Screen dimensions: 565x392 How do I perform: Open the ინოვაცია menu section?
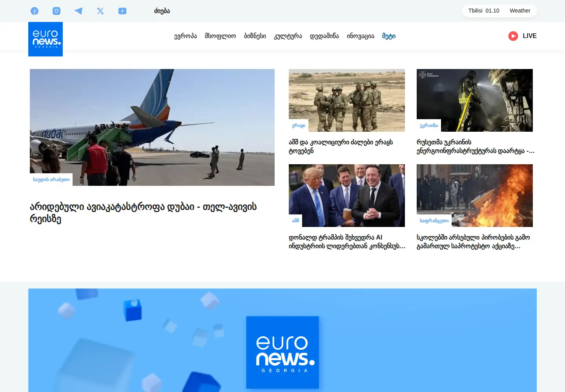(x=361, y=36)
